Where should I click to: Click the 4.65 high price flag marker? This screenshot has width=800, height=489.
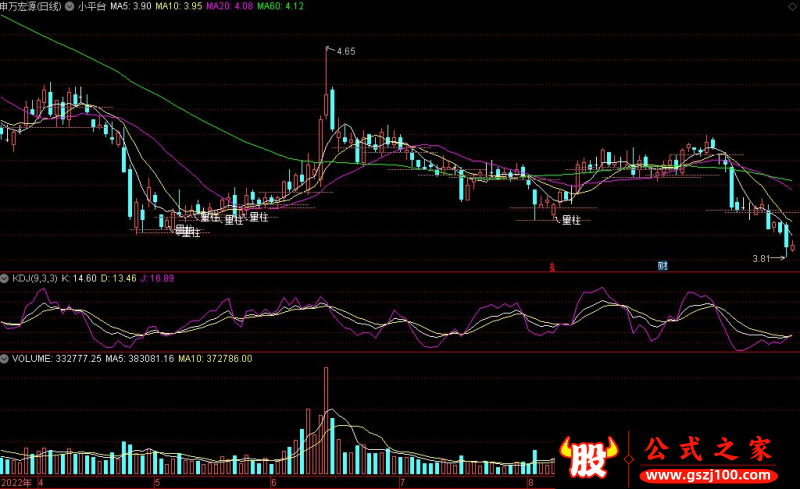(x=345, y=50)
